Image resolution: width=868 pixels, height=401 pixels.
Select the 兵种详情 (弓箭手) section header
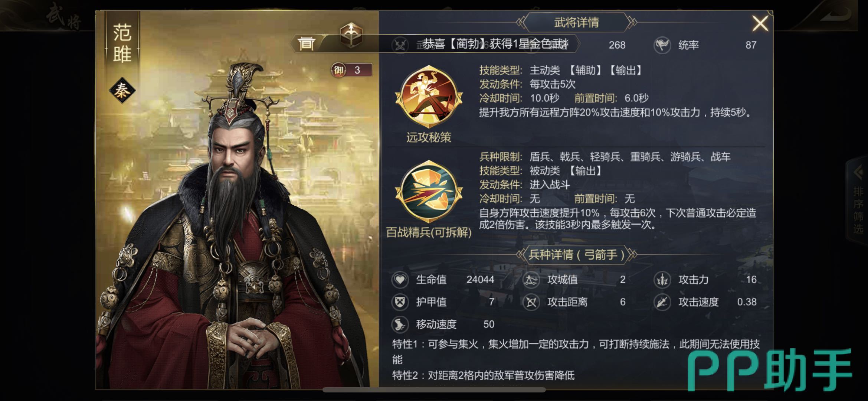576,255
